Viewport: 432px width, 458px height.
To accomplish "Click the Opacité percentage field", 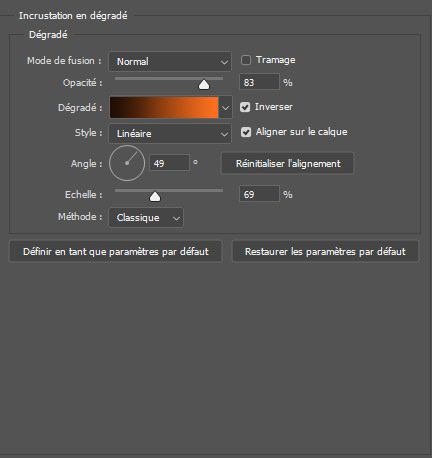I will (259, 82).
